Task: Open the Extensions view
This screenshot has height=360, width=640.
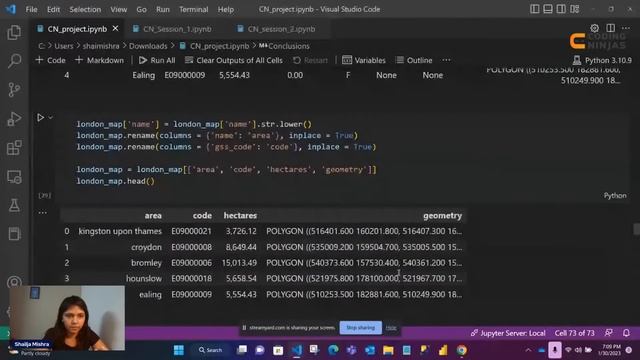Action: pos(14,148)
